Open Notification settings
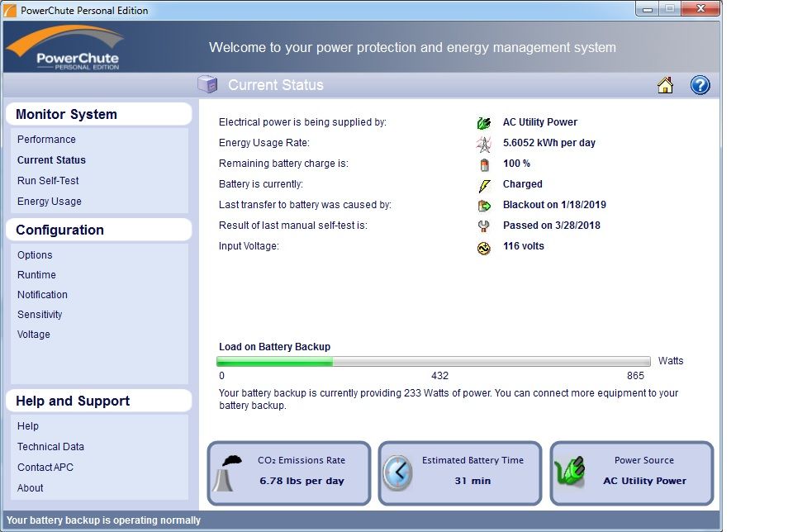The width and height of the screenshot is (793, 532). (42, 294)
